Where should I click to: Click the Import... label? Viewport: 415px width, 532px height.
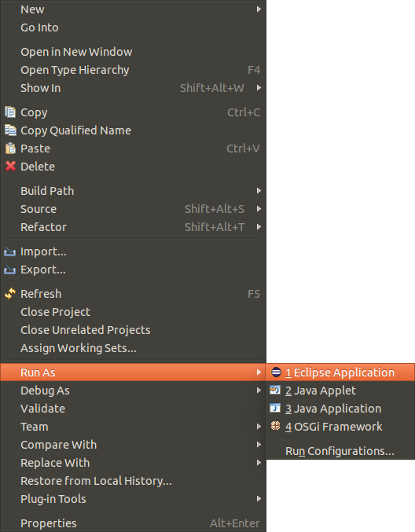tap(43, 251)
